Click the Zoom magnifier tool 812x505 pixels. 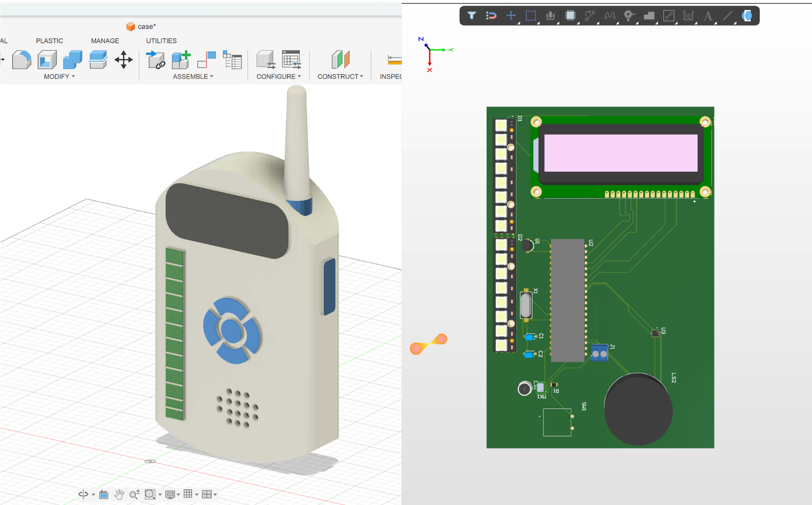pyautogui.click(x=135, y=495)
